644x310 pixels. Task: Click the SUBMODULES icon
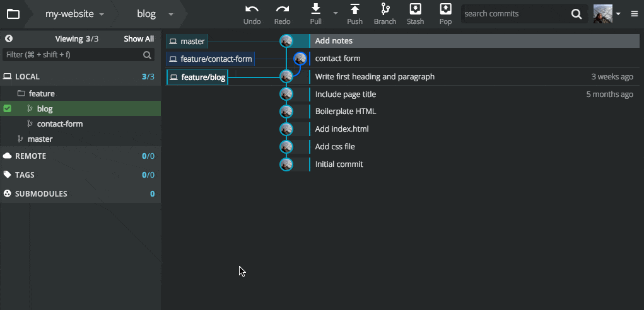tap(7, 193)
